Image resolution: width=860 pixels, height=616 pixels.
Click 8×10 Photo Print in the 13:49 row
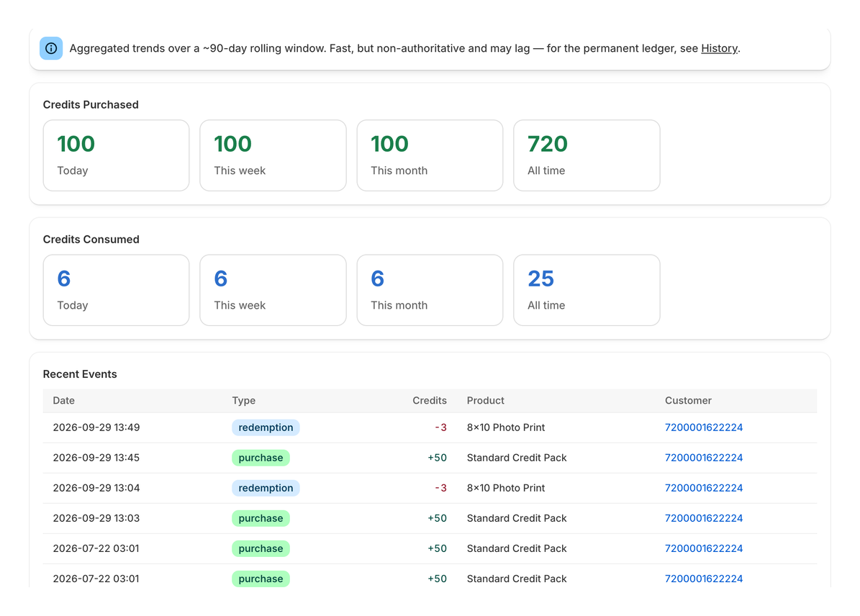point(506,427)
